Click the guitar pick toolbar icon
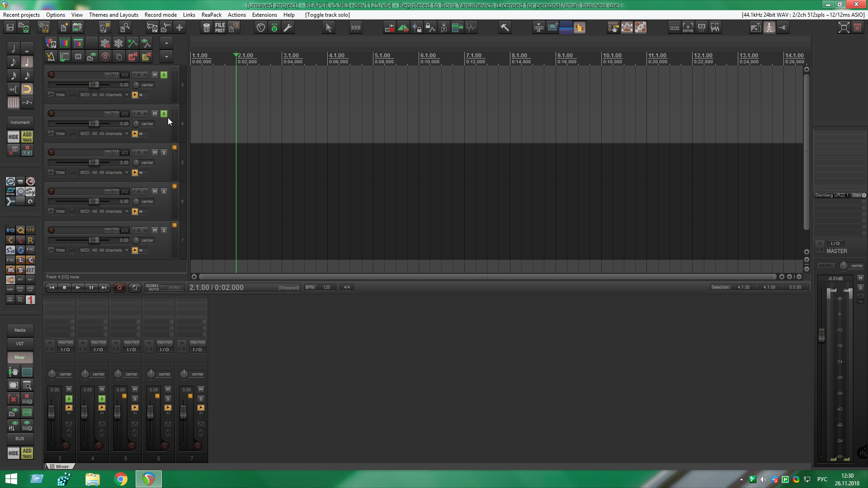 [261, 28]
